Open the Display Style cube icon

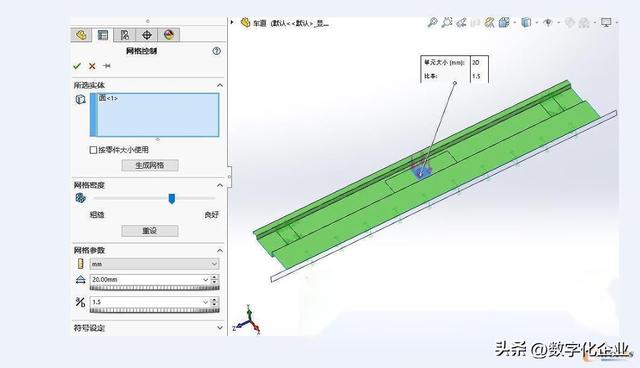pyautogui.click(x=526, y=22)
